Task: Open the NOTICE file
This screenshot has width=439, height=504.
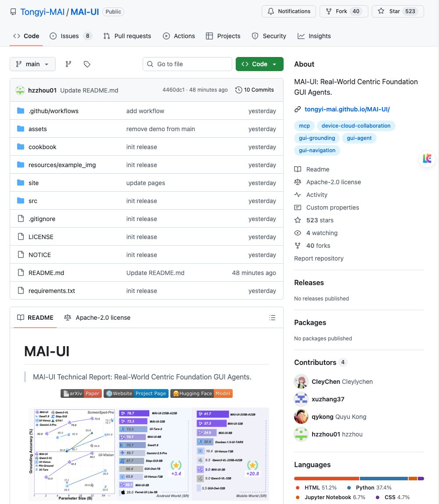Action: (40, 255)
